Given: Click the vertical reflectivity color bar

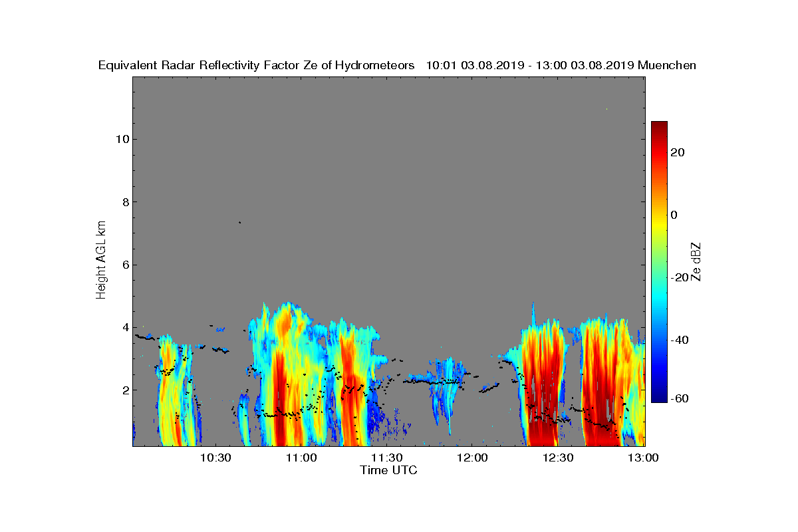Looking at the screenshot, I should pyautogui.click(x=659, y=262).
